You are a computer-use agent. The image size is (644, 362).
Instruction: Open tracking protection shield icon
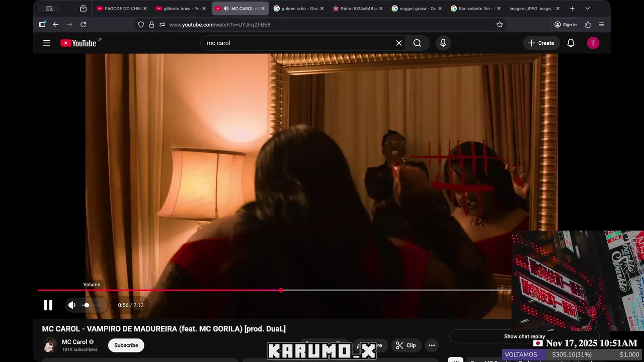tap(141, 25)
